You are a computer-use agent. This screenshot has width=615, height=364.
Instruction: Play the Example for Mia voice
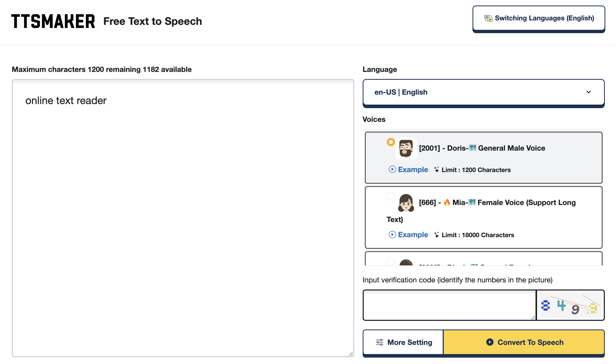(408, 235)
